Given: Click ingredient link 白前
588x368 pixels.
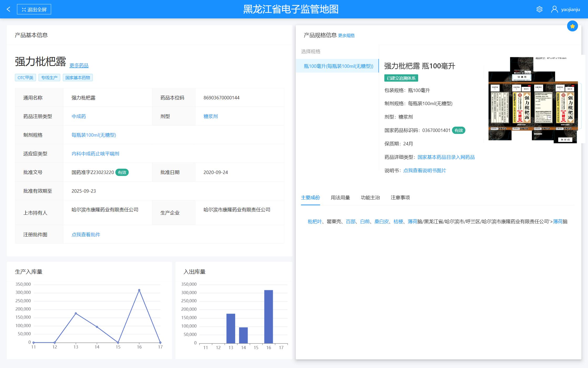Looking at the screenshot, I should pyautogui.click(x=365, y=222).
